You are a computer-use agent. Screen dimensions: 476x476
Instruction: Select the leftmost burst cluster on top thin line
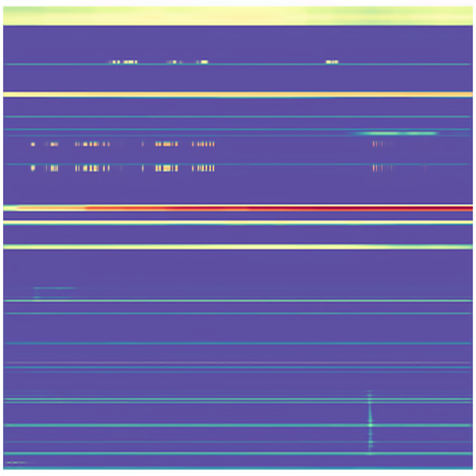[123, 62]
